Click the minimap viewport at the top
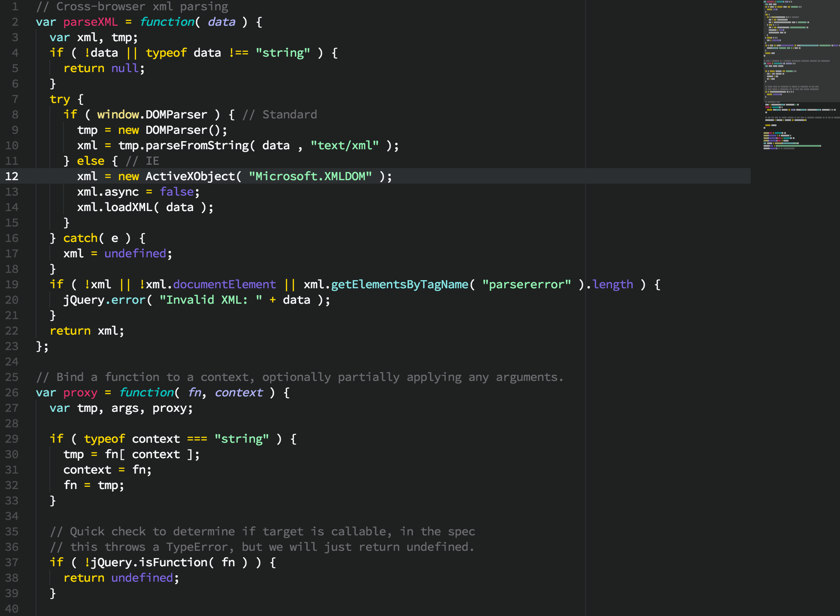Viewport: 840px width, 616px height. coord(801,51)
